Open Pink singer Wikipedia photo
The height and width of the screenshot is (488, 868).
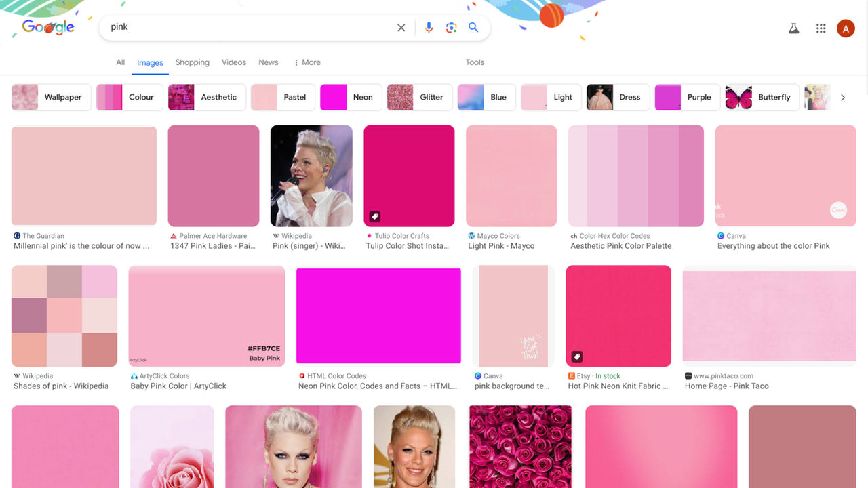[x=311, y=176]
